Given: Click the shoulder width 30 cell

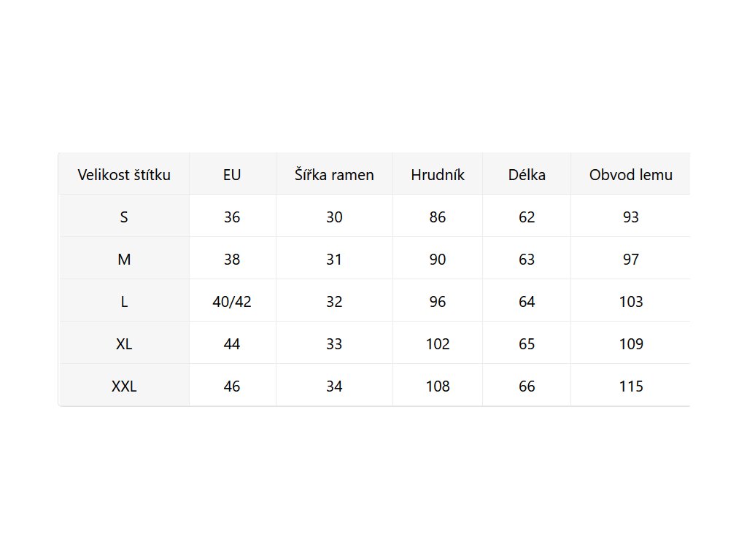Looking at the screenshot, I should tap(334, 217).
